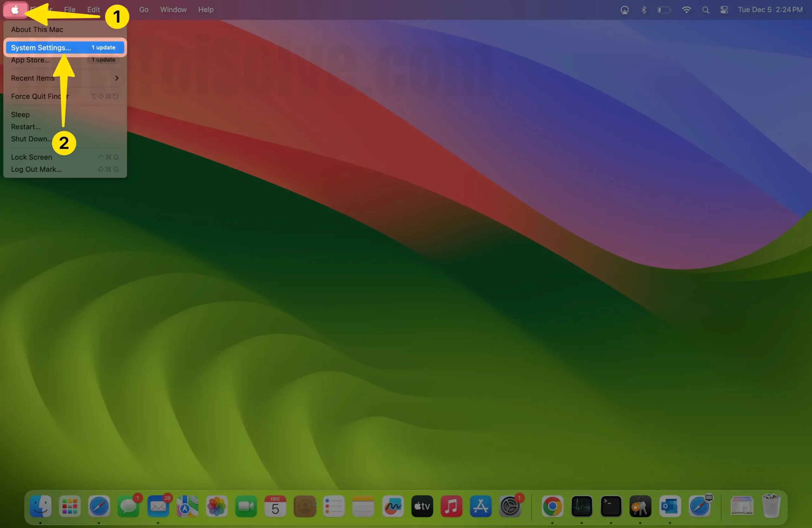Viewport: 812px width, 528px height.
Task: Click Lock Screen in Apple menu
Action: 31,157
